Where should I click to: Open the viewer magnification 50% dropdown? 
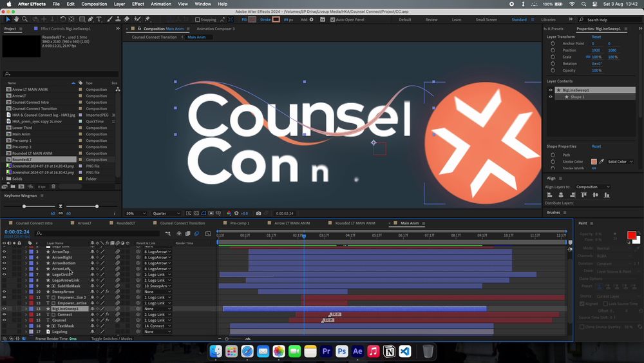tap(136, 213)
